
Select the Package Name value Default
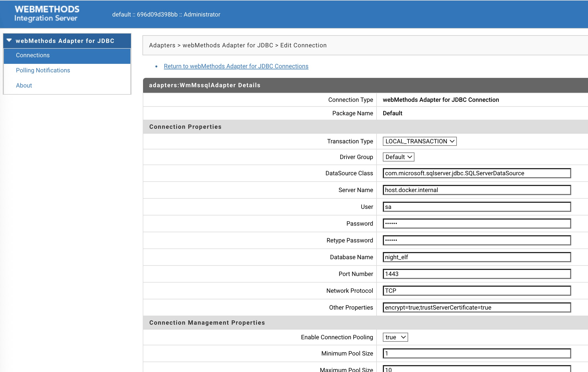coord(392,113)
